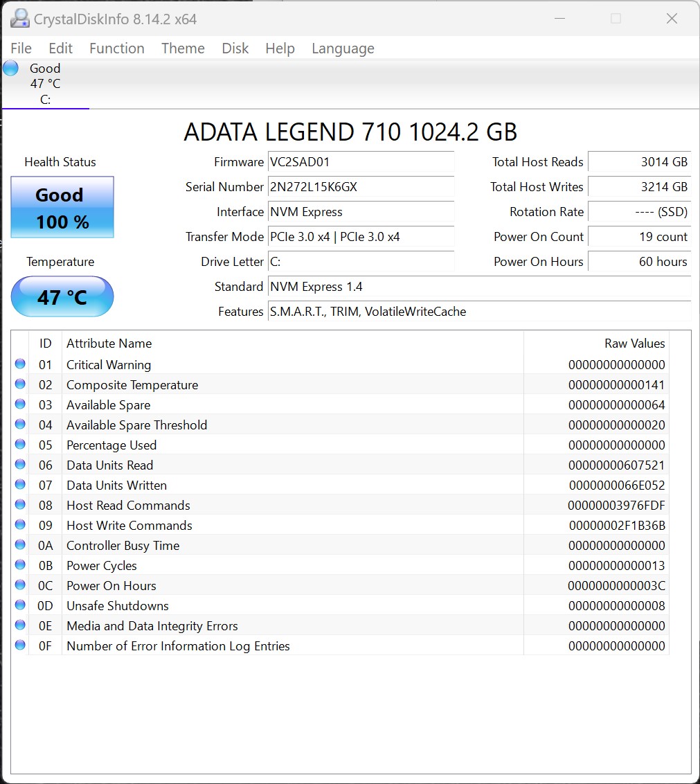
Task: Close the CrystalDiskInfo window
Action: (672, 19)
